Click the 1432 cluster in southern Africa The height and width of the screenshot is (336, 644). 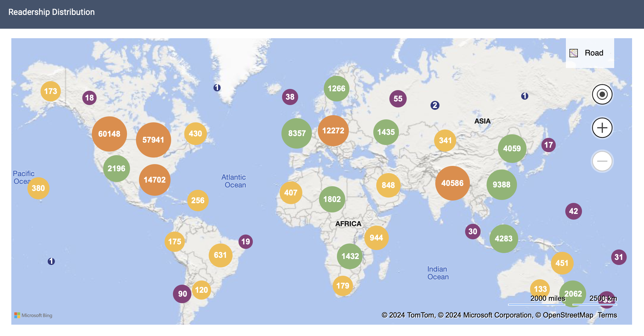tap(350, 256)
